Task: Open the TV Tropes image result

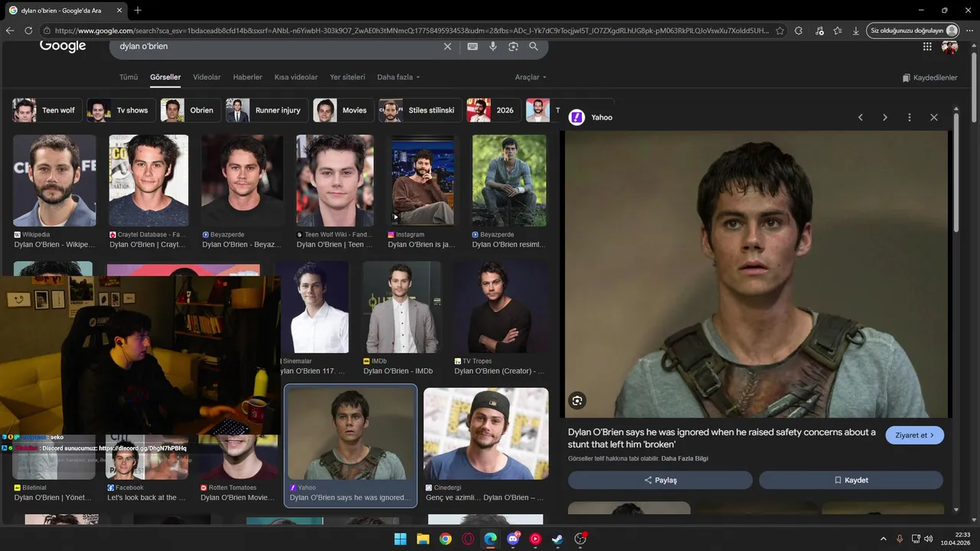Action: click(x=500, y=307)
